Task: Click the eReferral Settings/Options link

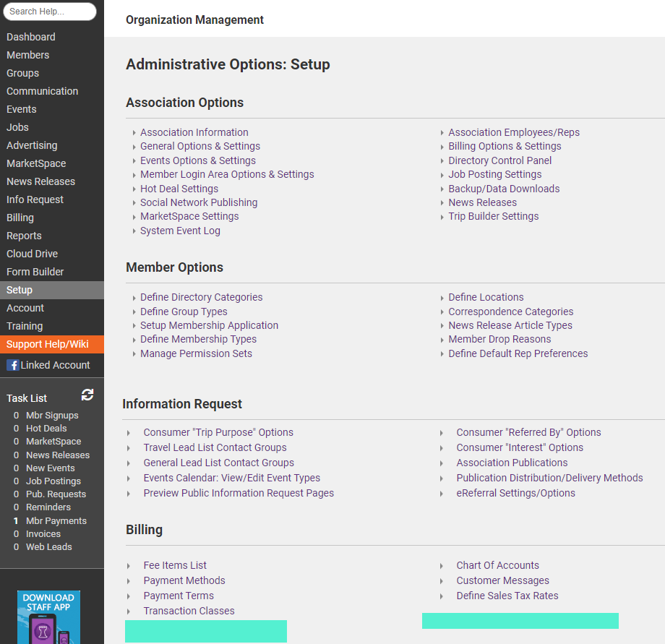Action: pyautogui.click(x=515, y=493)
